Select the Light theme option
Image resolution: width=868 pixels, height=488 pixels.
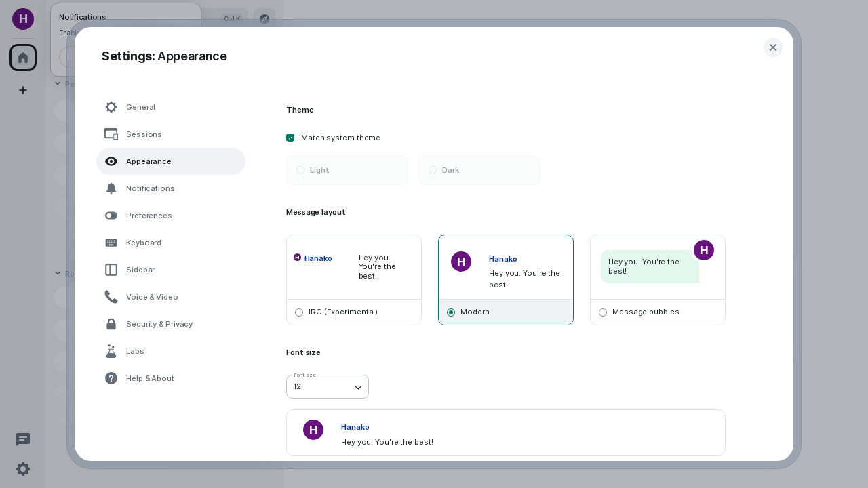347,170
